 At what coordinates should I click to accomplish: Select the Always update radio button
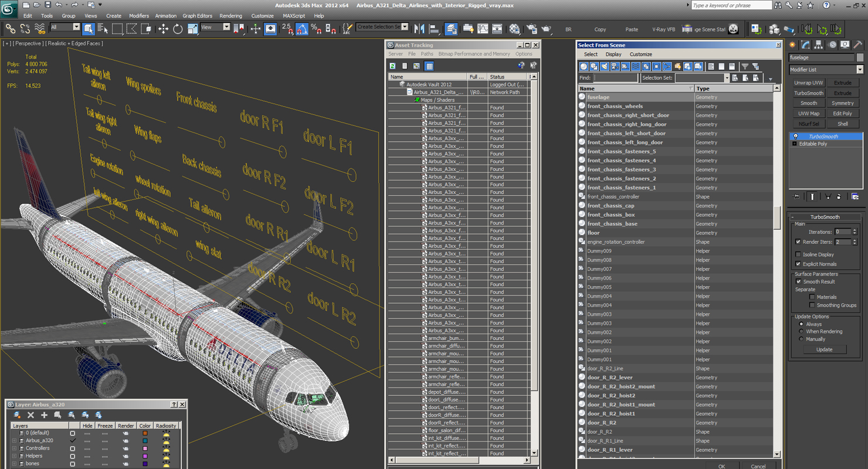pos(801,324)
